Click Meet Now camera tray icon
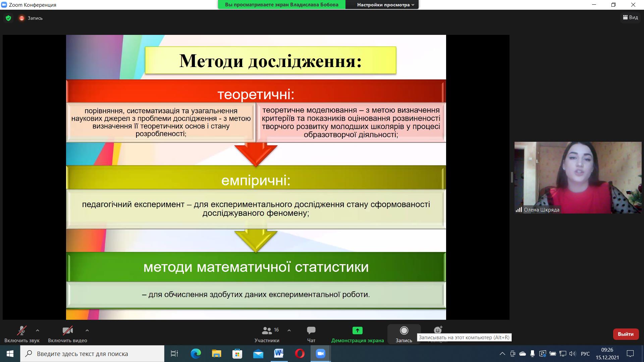Viewport: 644px width, 362px height. (x=513, y=354)
